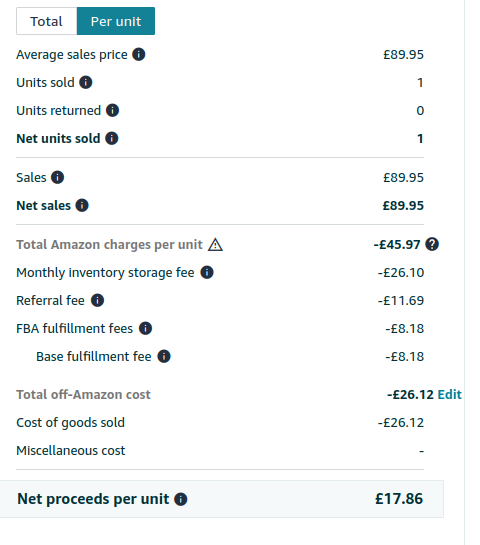
Task: Click the Units returned info icon
Action: [x=112, y=110]
